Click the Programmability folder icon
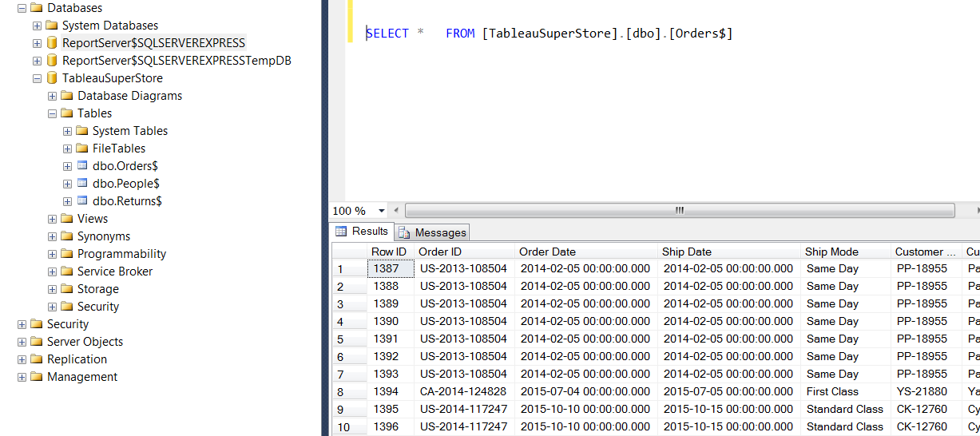Image resolution: width=980 pixels, height=436 pixels. tap(67, 254)
